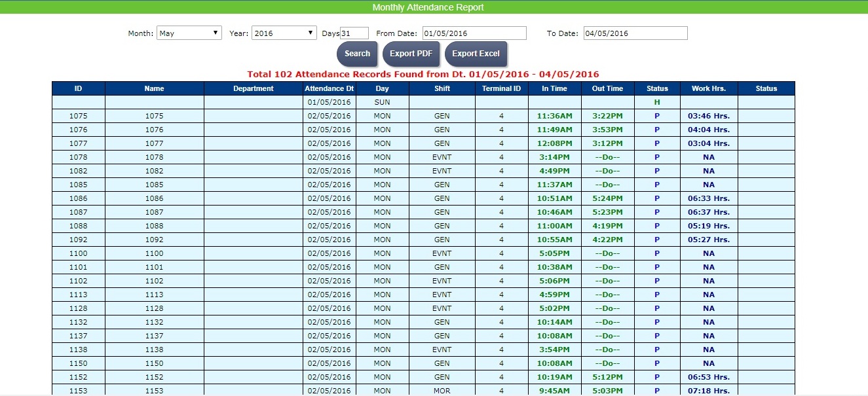
Task: Expand the Year dropdown showing 2016
Action: (x=284, y=33)
